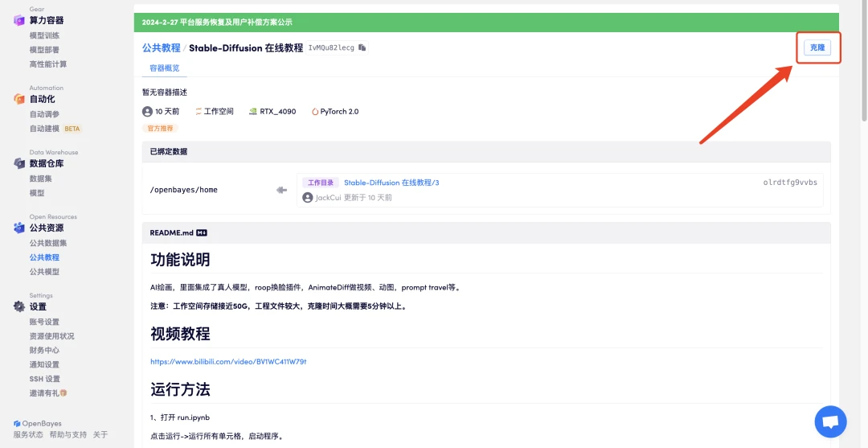Screen dimensions: 868x448
Task: Open 财务中心 in the sidebar
Action: point(44,350)
